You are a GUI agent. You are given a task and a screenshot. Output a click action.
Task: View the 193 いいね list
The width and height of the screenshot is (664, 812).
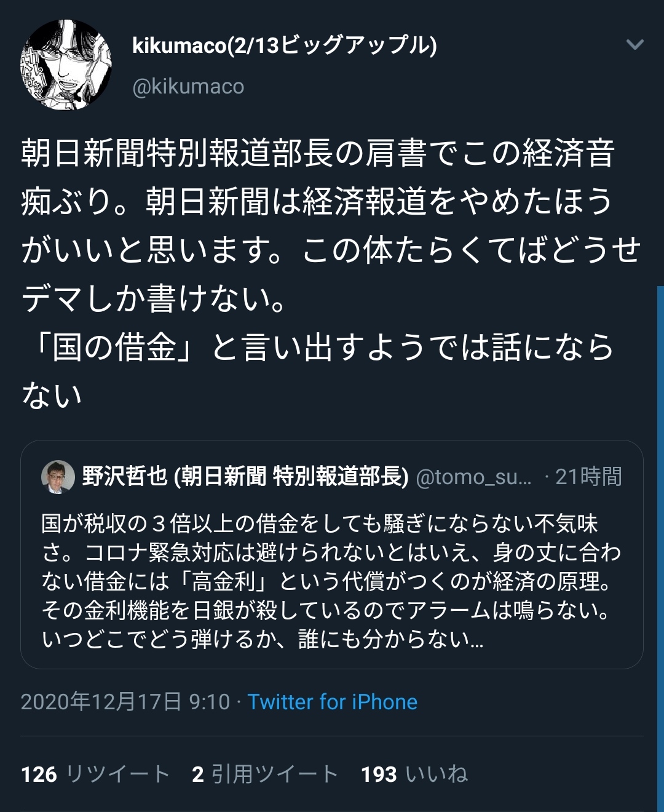coord(414,774)
